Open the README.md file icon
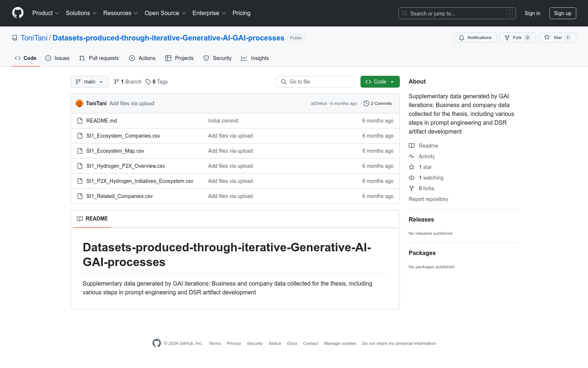588x368 pixels. (80, 121)
